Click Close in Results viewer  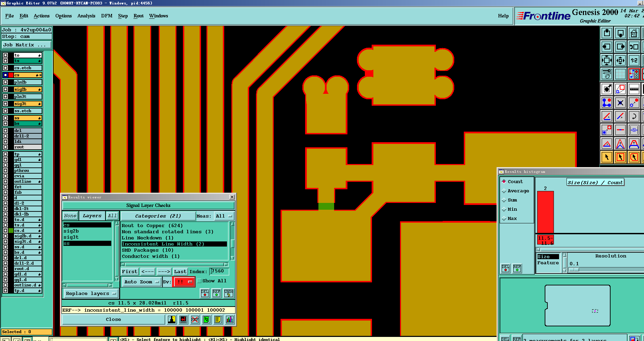(113, 320)
